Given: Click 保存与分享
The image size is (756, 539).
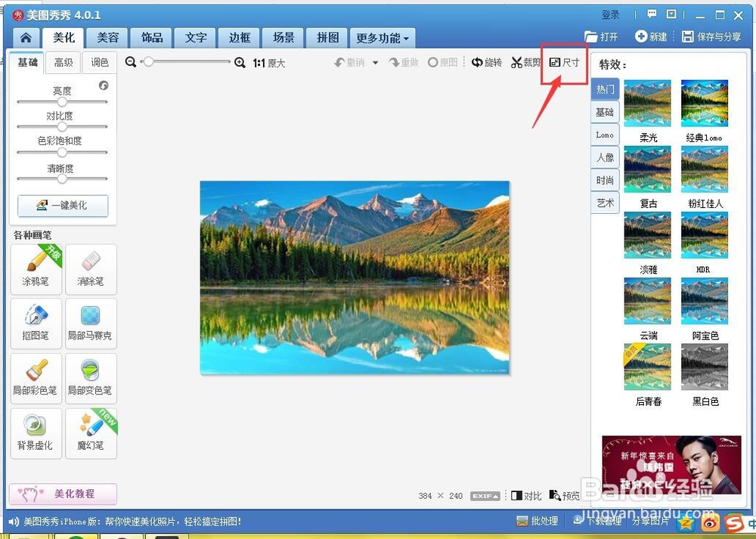Looking at the screenshot, I should coord(711,36).
